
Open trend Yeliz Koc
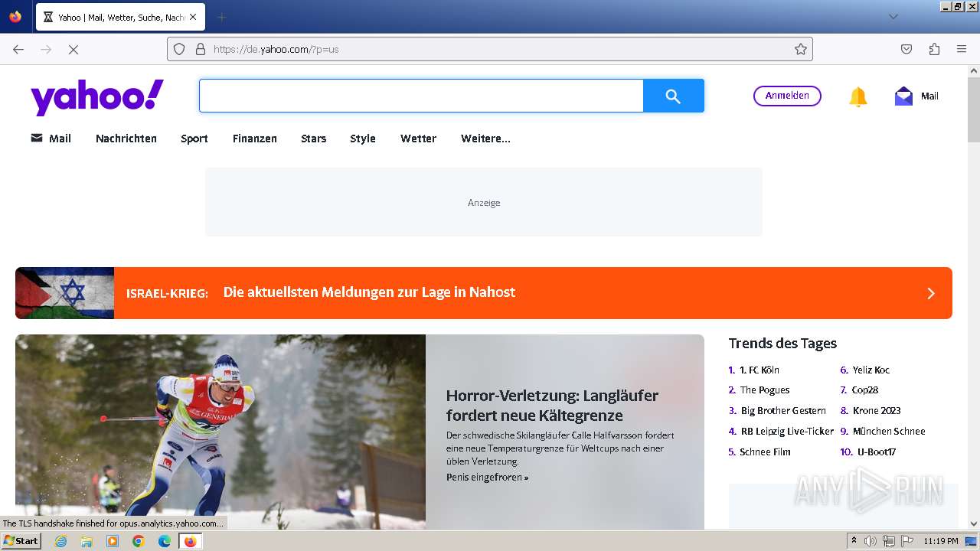pyautogui.click(x=871, y=370)
